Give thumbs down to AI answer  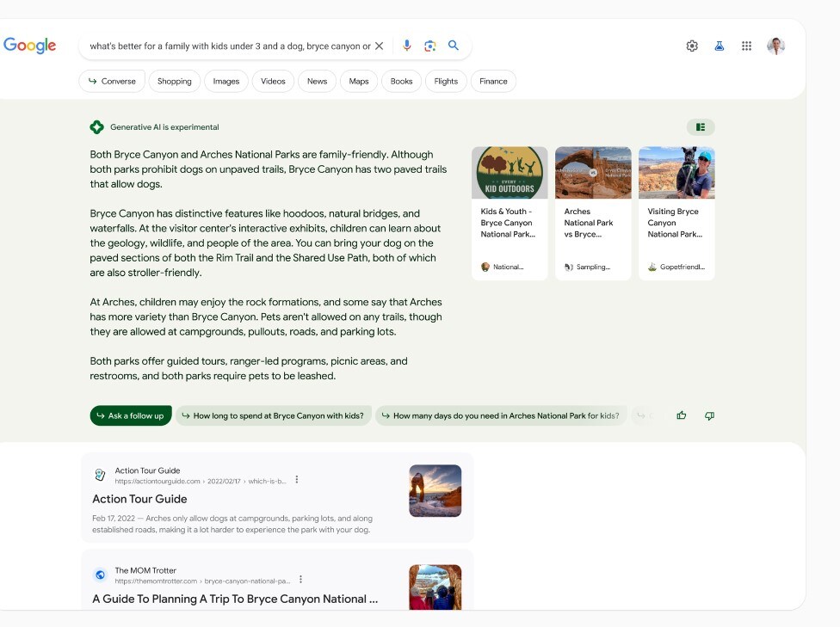[709, 416]
